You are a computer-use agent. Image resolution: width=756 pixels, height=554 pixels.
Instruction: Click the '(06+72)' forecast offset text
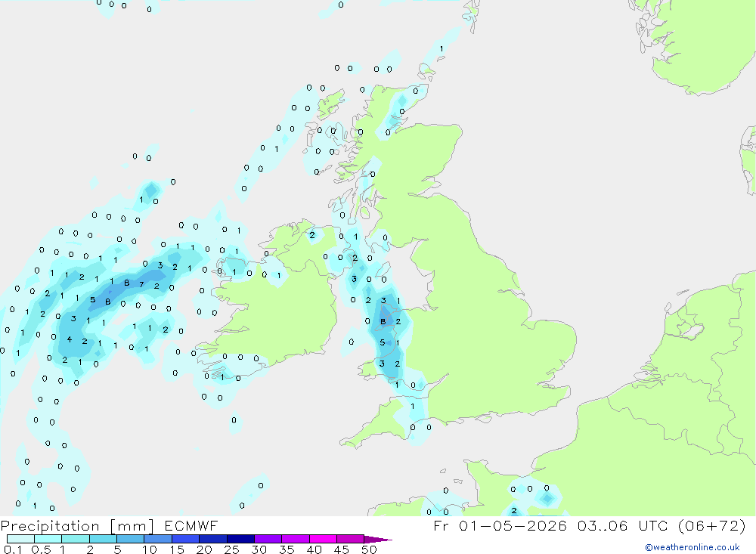[x=711, y=525]
